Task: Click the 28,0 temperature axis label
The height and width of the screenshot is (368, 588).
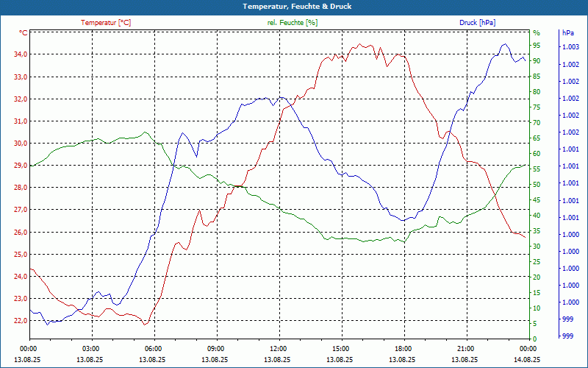Action: [x=21, y=188]
